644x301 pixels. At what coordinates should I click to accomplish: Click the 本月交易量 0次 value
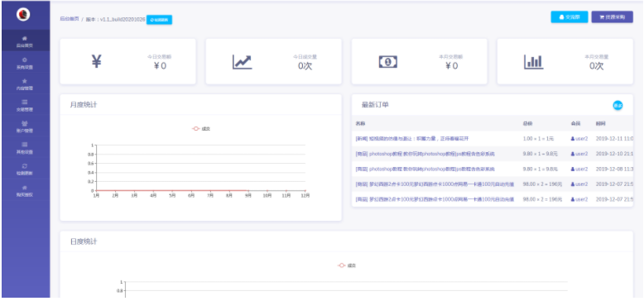pos(597,65)
